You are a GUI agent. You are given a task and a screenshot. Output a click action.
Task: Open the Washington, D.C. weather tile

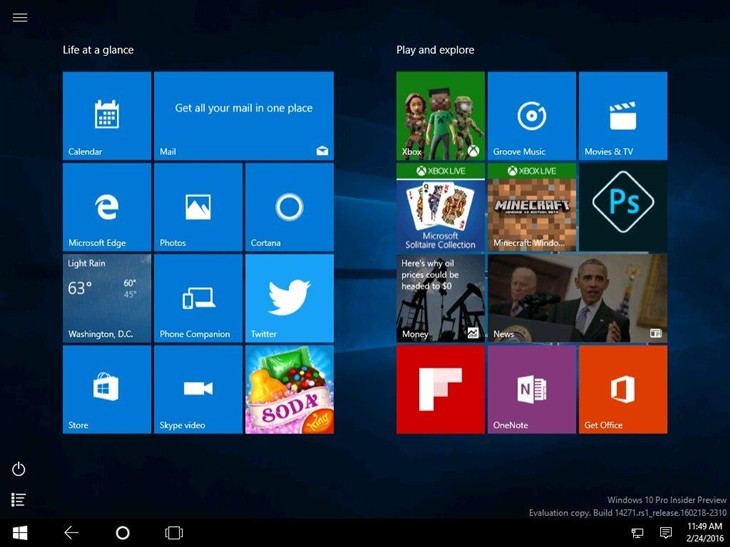(107, 298)
